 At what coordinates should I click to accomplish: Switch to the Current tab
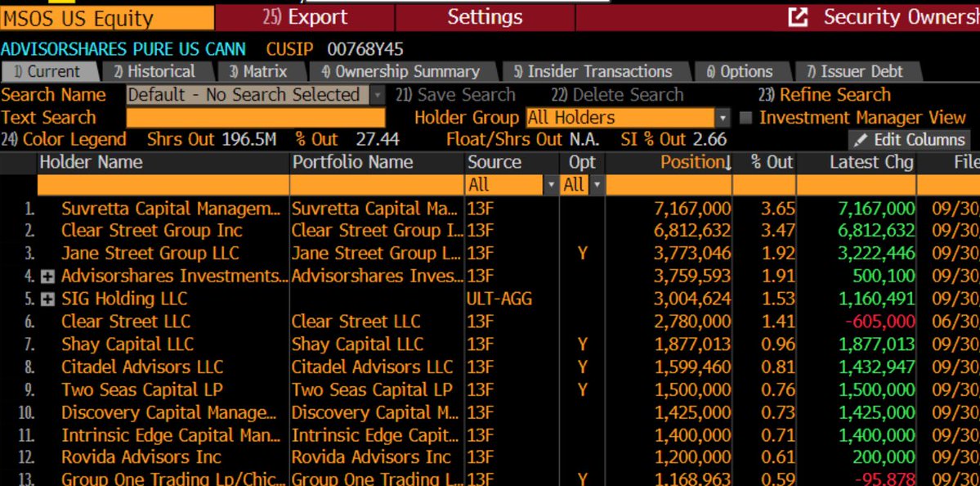click(49, 72)
